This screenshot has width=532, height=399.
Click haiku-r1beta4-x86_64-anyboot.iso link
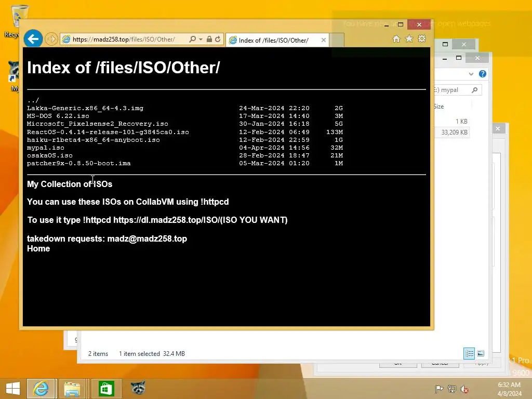coord(94,140)
